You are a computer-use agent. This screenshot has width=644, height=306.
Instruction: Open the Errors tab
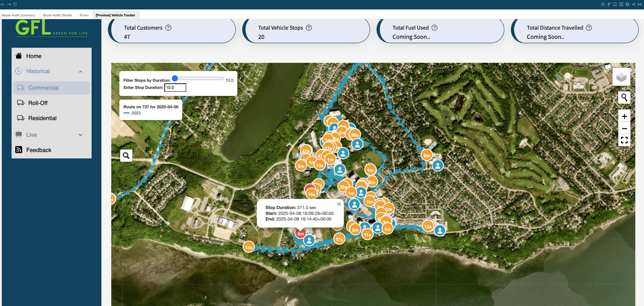pyautogui.click(x=84, y=15)
